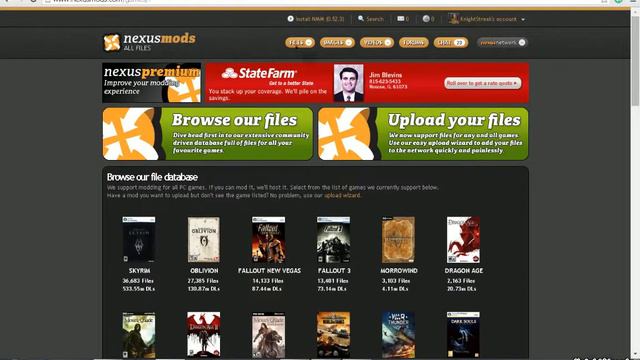Image resolution: width=640 pixels, height=360 pixels.
Task: Open the Dragon Age game cover
Action: [x=463, y=240]
